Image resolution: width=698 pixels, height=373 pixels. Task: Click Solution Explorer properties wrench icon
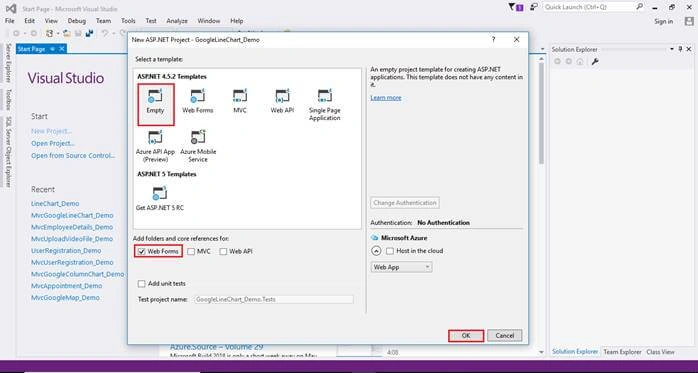point(595,61)
